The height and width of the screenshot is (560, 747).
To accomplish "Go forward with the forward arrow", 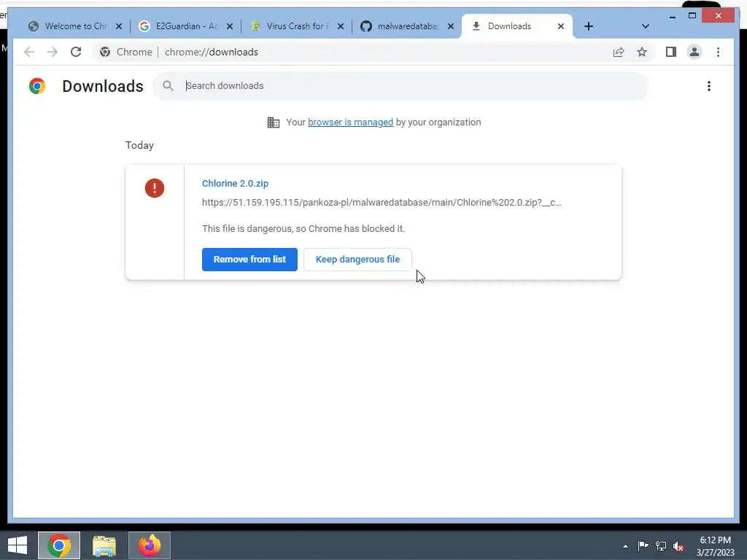I will click(53, 52).
